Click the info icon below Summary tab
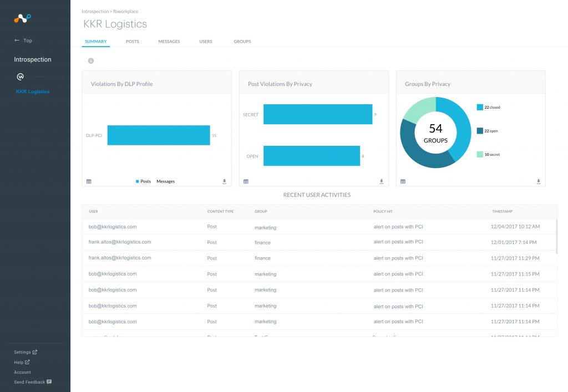 (90, 61)
